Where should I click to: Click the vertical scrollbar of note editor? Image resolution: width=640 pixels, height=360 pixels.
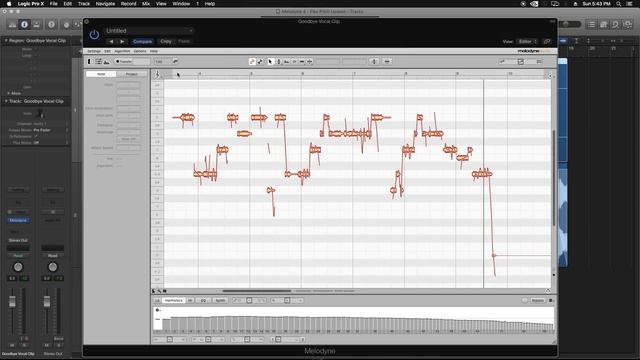coord(554,178)
